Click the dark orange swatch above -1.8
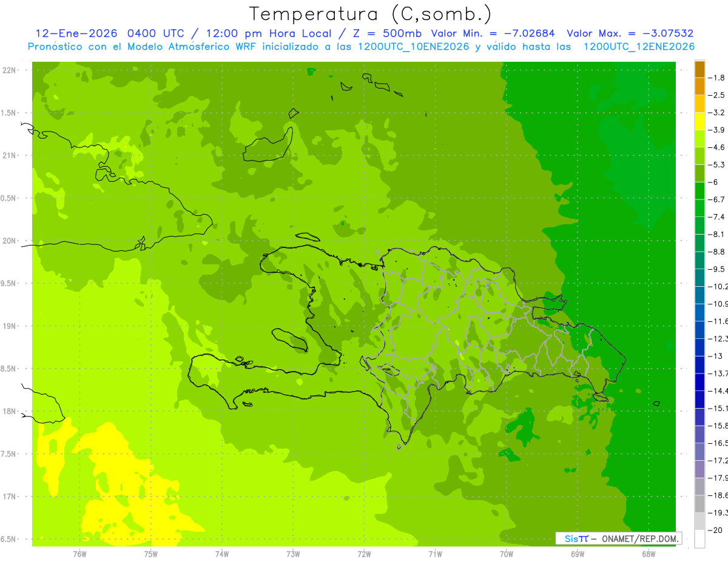The width and height of the screenshot is (728, 562). 699,69
